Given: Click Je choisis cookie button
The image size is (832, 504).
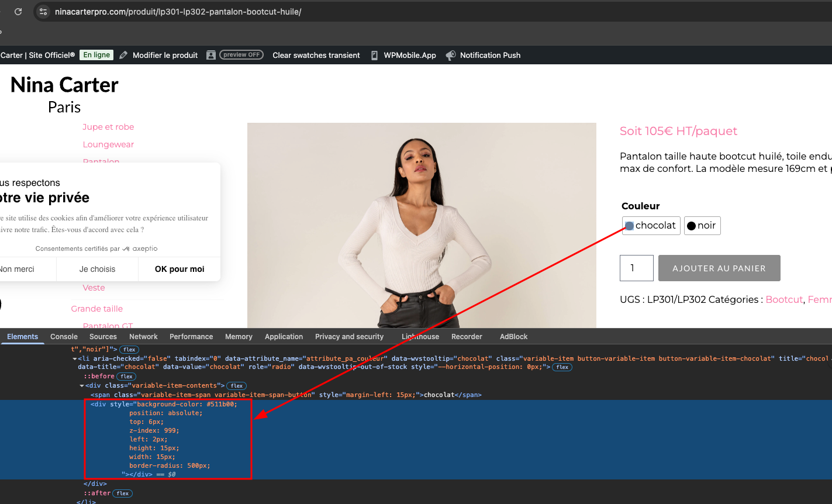Looking at the screenshot, I should pos(97,269).
